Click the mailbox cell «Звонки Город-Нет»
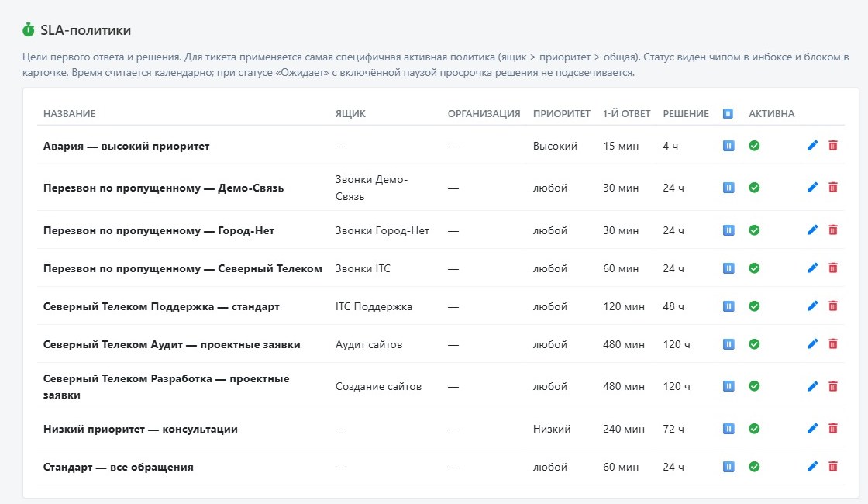Image resolution: width=868 pixels, height=504 pixels. click(382, 230)
